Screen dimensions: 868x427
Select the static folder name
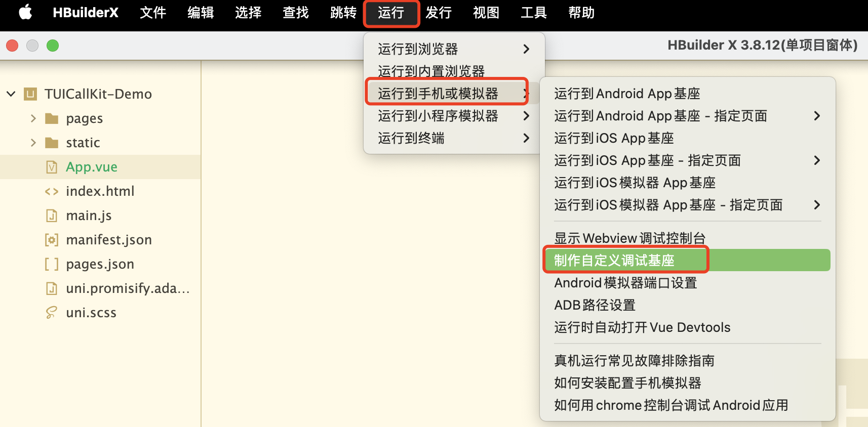(83, 143)
